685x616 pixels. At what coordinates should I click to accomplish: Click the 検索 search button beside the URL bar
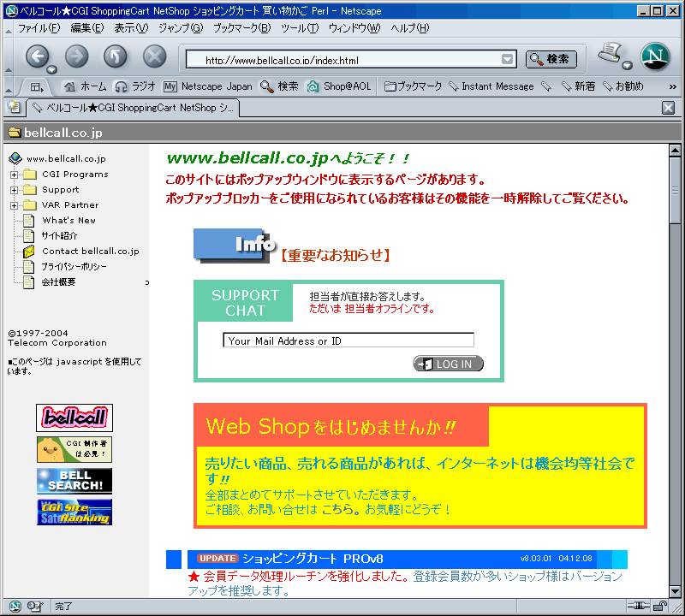point(551,59)
